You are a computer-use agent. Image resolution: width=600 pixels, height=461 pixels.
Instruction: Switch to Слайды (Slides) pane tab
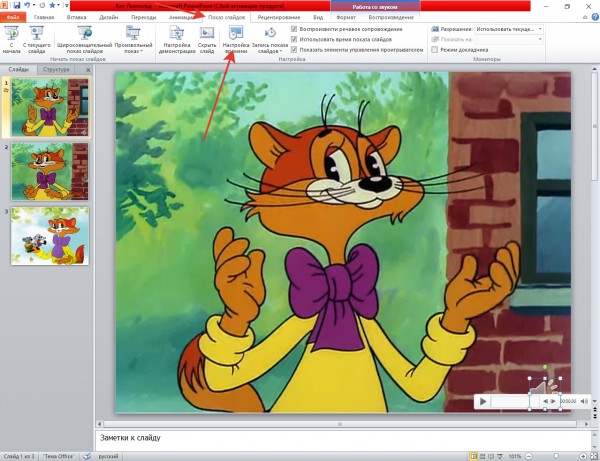click(18, 70)
